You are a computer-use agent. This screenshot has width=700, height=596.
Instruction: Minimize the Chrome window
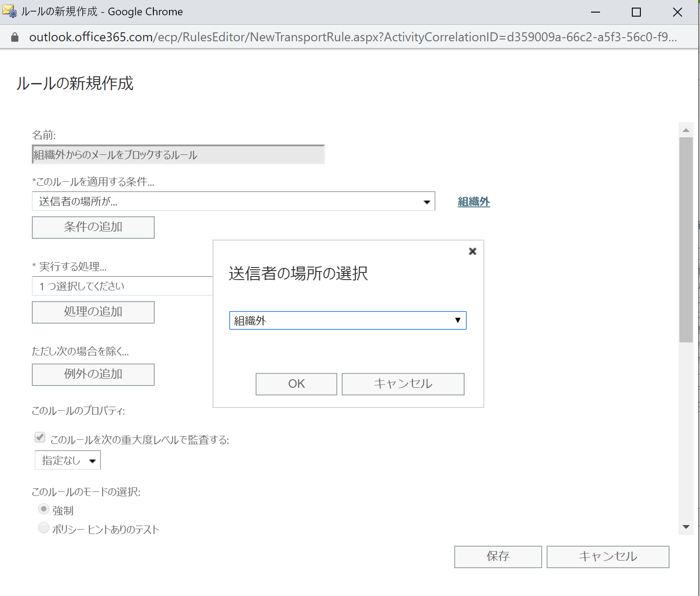pos(595,12)
